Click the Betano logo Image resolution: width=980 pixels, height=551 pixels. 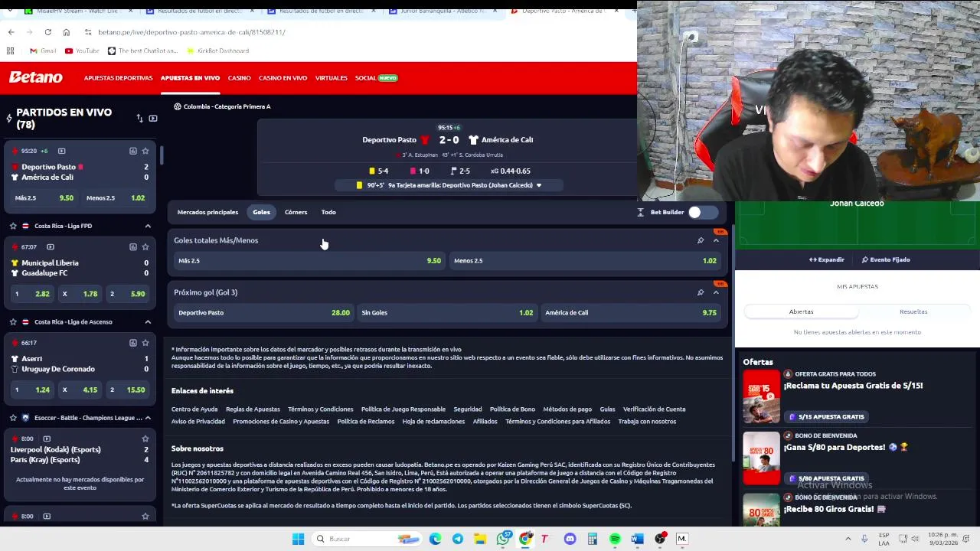35,77
